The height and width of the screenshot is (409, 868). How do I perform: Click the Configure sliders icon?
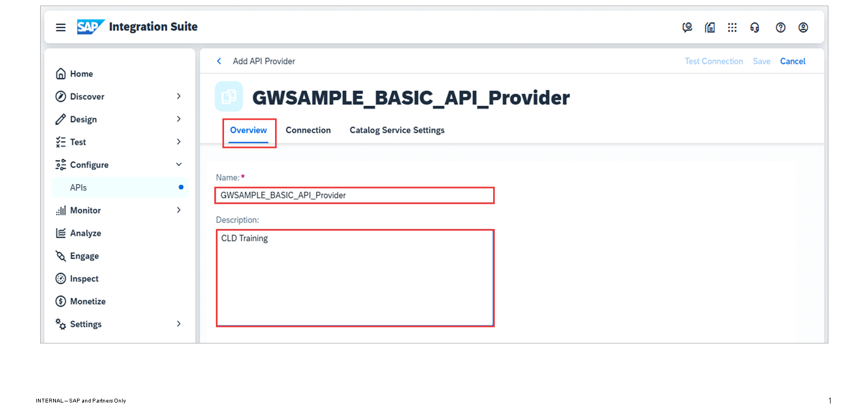[61, 165]
